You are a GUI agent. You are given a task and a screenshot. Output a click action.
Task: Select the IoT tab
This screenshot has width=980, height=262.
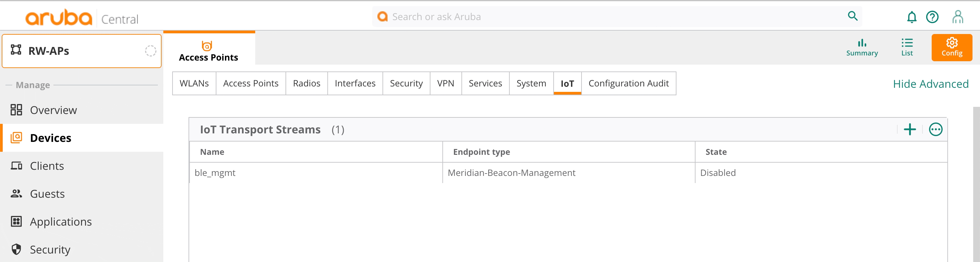(x=567, y=83)
